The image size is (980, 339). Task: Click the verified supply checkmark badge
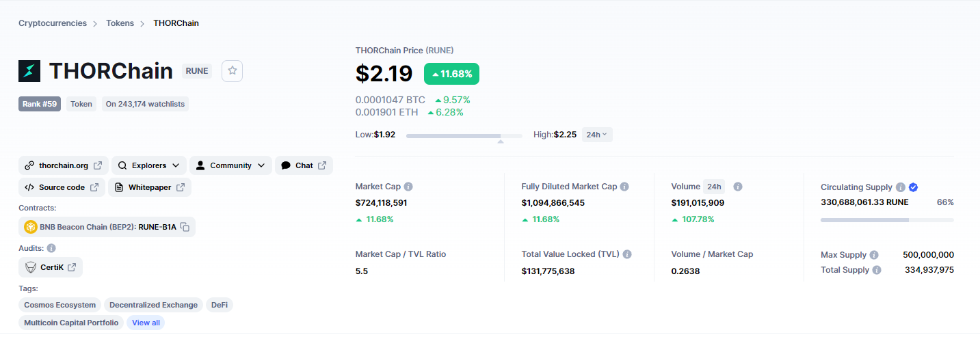click(x=913, y=187)
